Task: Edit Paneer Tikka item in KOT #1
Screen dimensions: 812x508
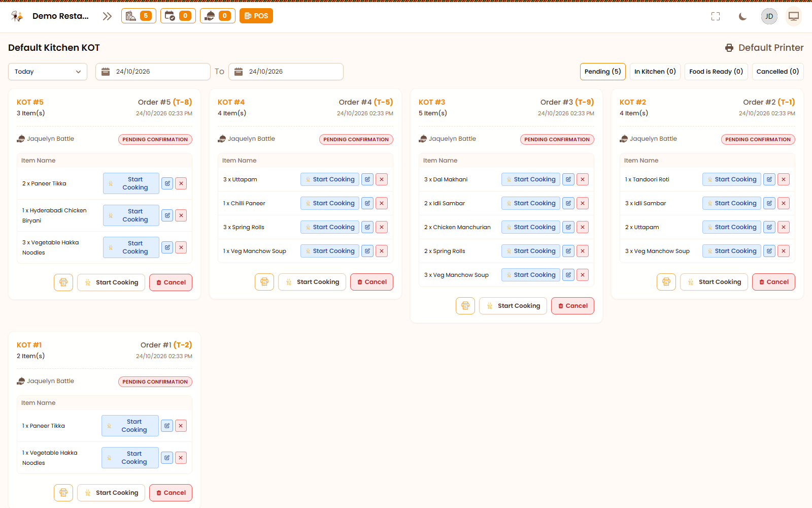Action: 167,426
